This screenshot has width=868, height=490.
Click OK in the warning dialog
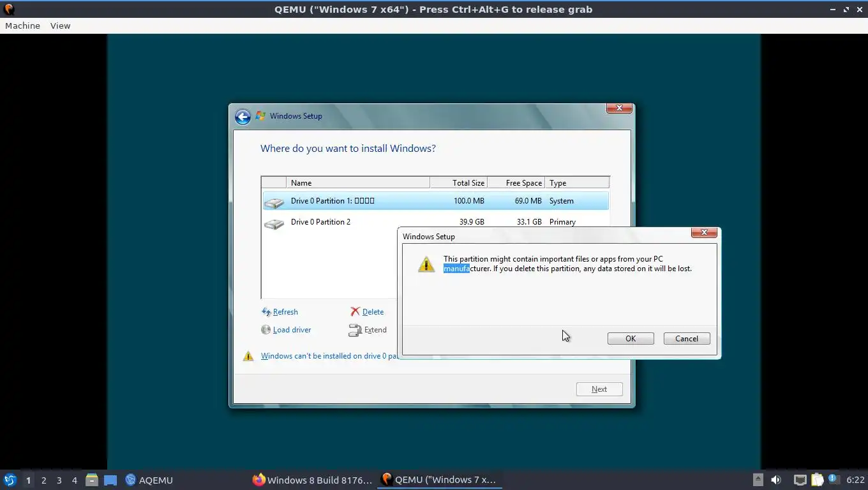pyautogui.click(x=631, y=339)
